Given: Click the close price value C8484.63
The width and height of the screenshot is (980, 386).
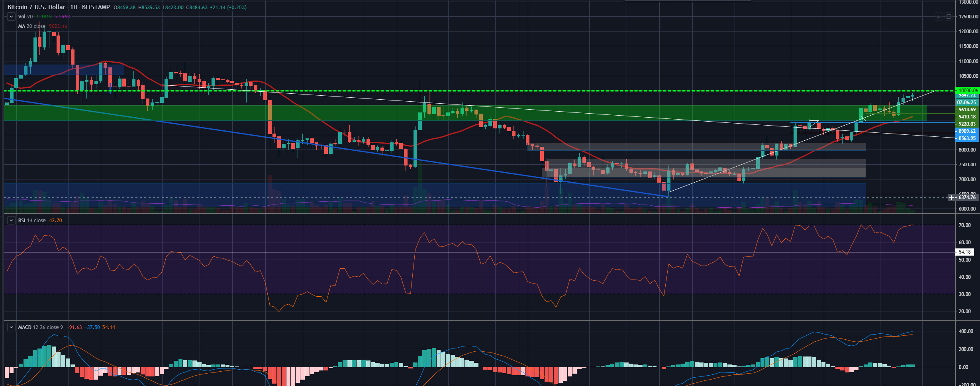Looking at the screenshot, I should pyautogui.click(x=197, y=8).
